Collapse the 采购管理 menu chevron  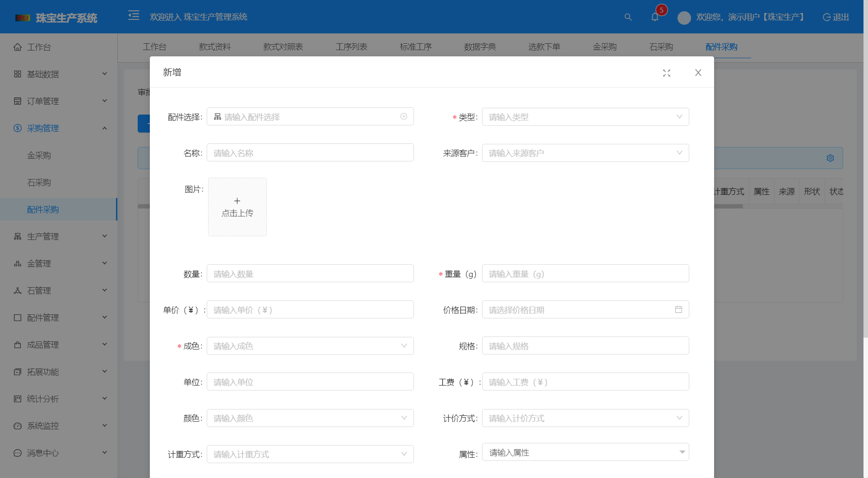(105, 128)
